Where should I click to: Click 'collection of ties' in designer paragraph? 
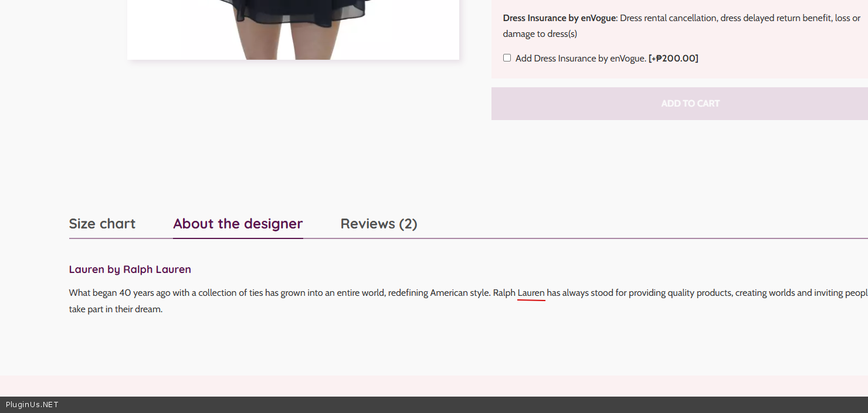230,293
